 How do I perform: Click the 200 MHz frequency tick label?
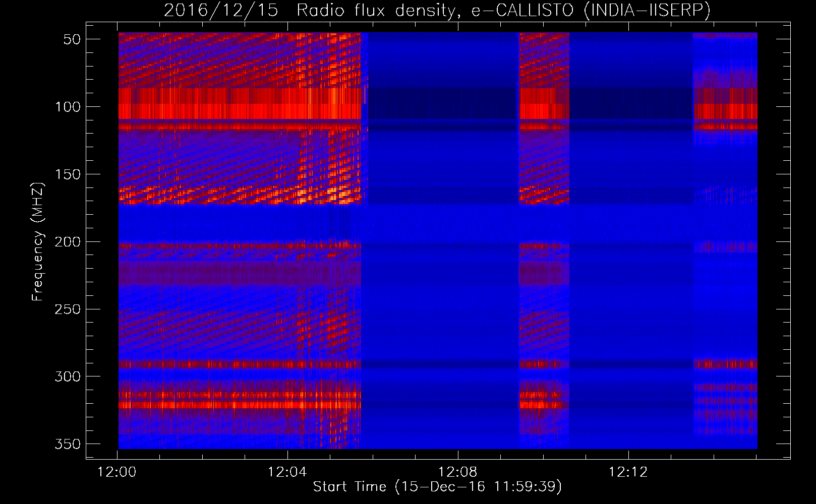(x=68, y=242)
